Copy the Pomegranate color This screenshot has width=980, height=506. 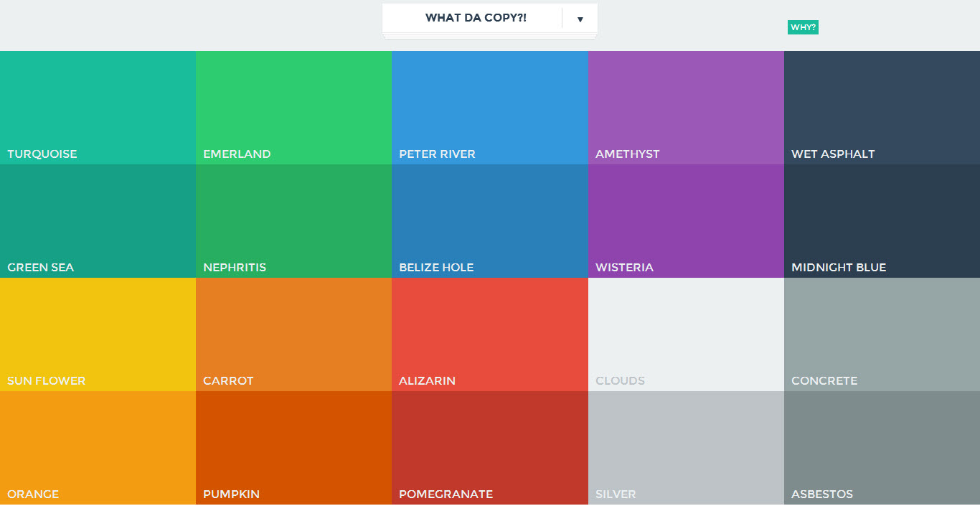pos(489,448)
